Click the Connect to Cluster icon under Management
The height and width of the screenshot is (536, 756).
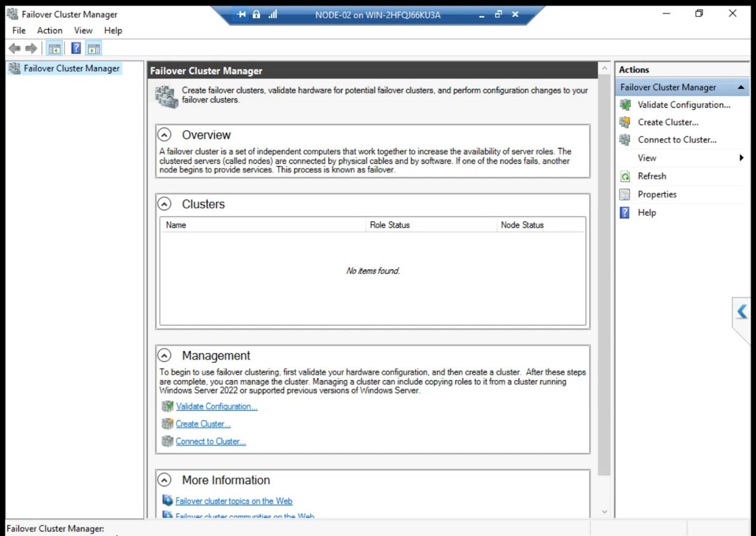point(167,441)
